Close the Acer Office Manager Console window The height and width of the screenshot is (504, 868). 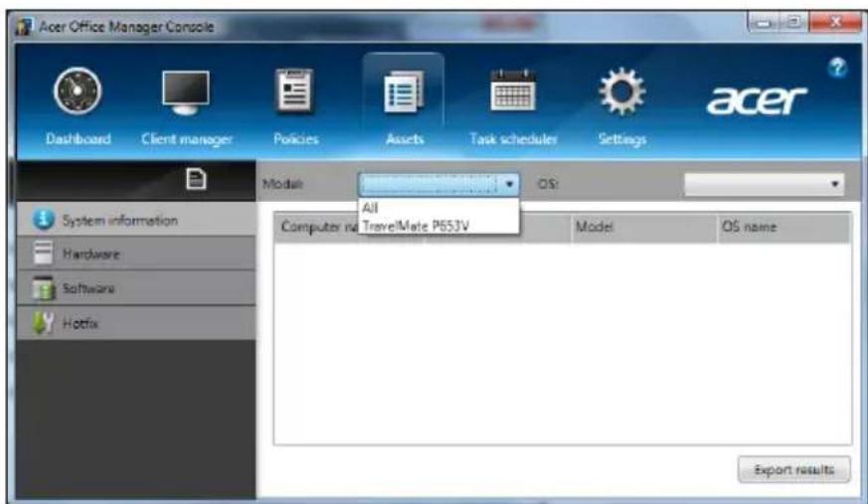point(835,23)
